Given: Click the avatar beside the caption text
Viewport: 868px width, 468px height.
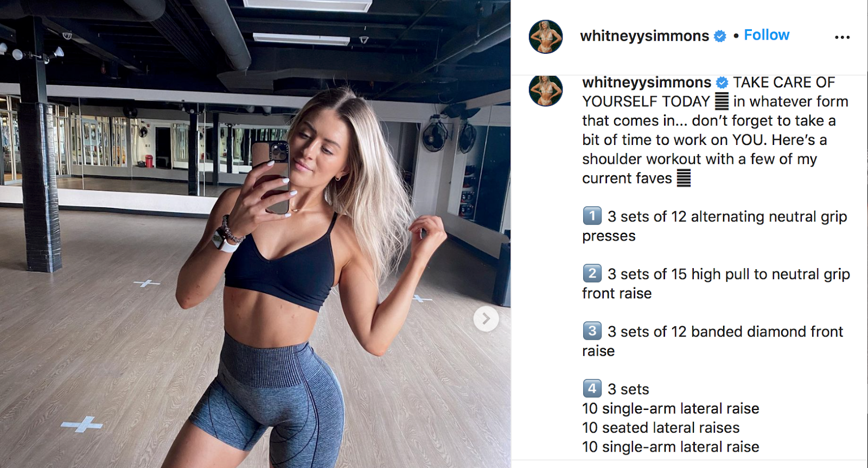Looking at the screenshot, I should tap(546, 90).
